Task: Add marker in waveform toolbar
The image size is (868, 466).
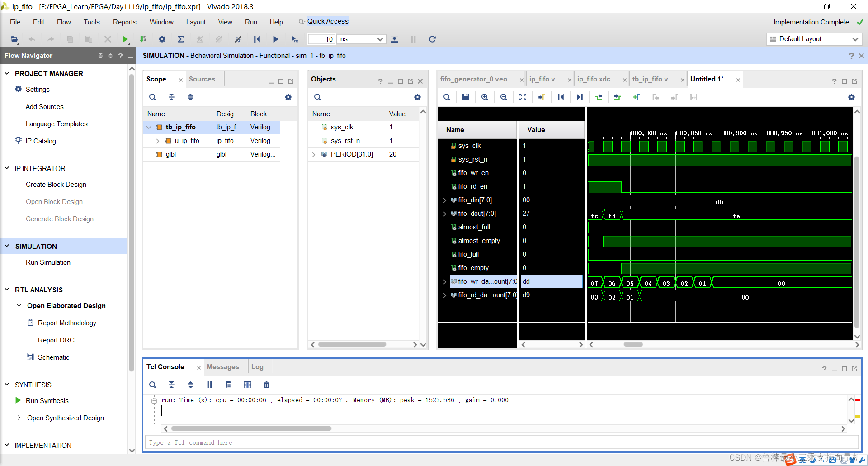Action: [x=637, y=97]
